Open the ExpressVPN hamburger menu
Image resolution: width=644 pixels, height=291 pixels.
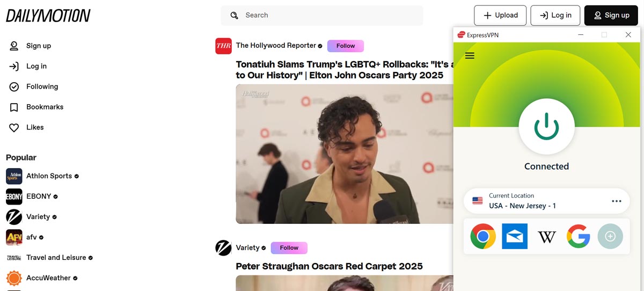pyautogui.click(x=470, y=55)
